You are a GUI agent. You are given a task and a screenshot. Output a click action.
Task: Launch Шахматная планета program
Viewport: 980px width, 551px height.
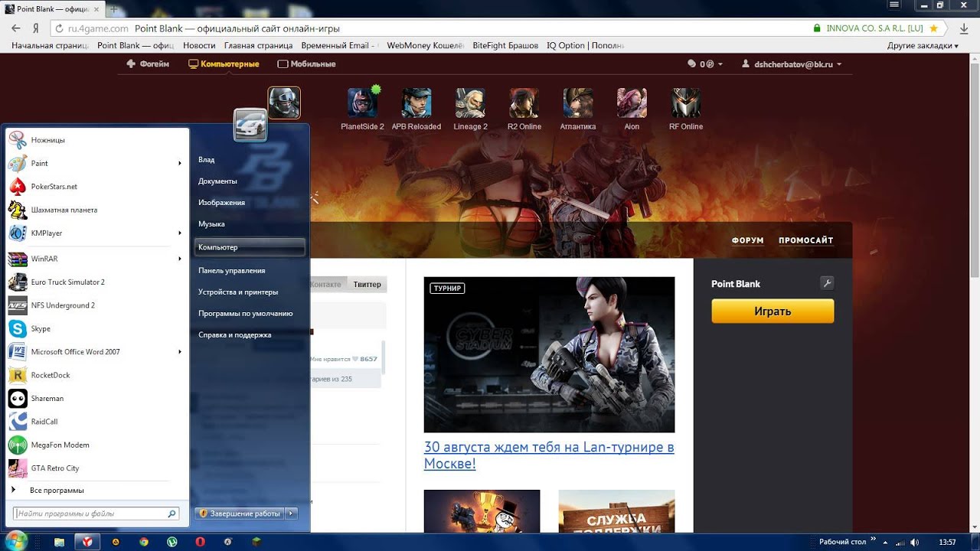[97, 210]
